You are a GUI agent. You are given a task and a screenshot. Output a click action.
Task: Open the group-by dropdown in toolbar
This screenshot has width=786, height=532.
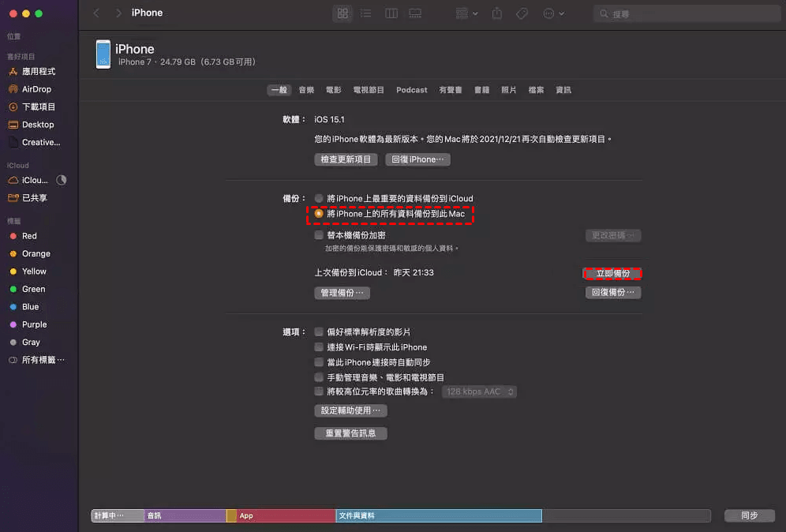[466, 13]
